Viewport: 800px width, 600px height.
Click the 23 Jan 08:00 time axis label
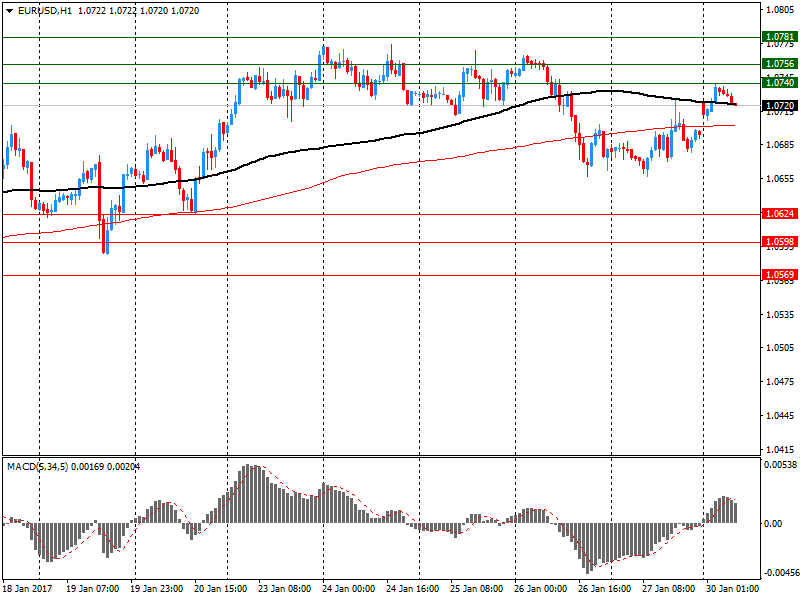[285, 589]
